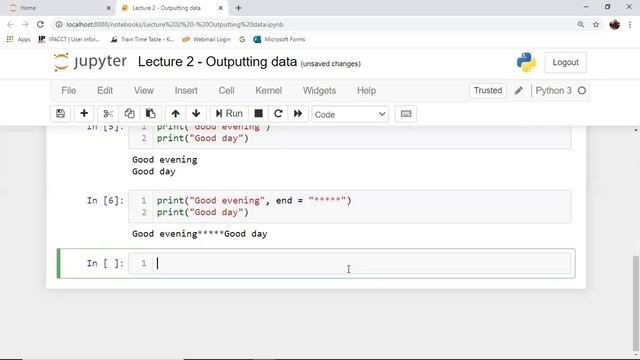Open the Help menu
This screenshot has height=360, width=640.
coord(367,91)
